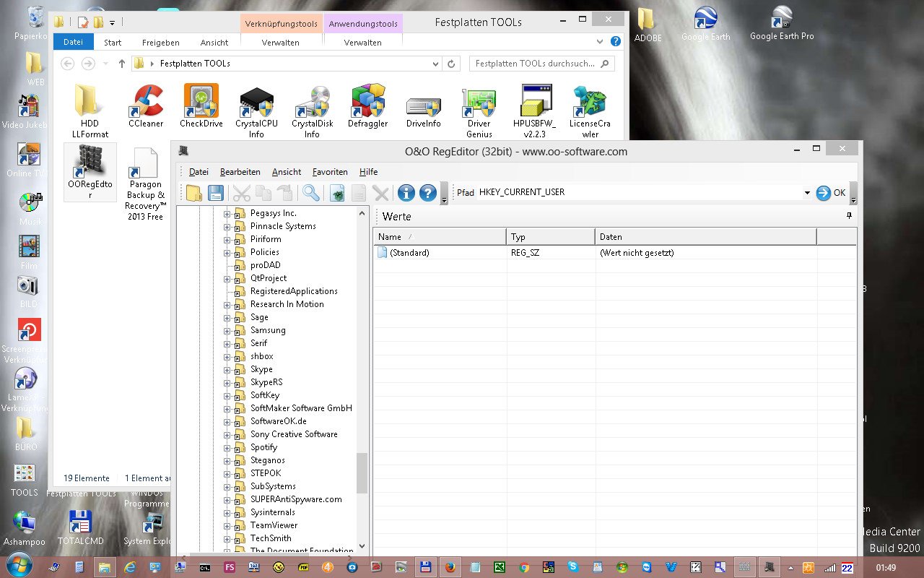Viewport: 924px width, 578px height.
Task: Toggle the Werte panel pin
Action: (x=849, y=216)
